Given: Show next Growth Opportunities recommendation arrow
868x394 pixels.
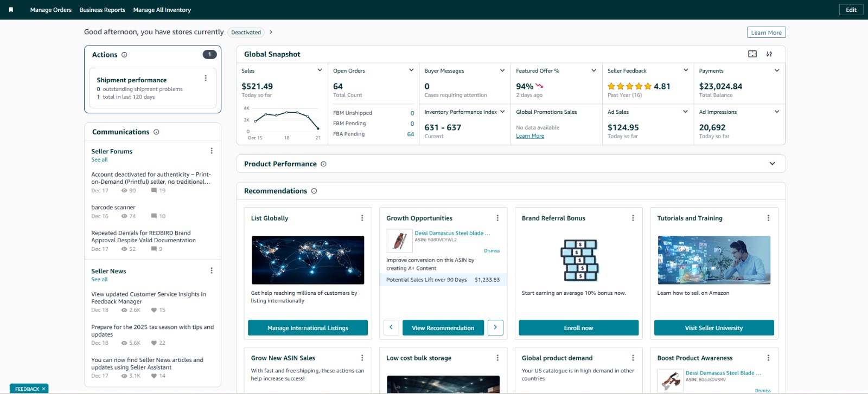Looking at the screenshot, I should click(495, 327).
